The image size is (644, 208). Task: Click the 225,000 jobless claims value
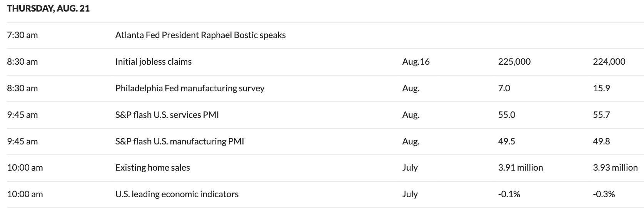pyautogui.click(x=514, y=62)
